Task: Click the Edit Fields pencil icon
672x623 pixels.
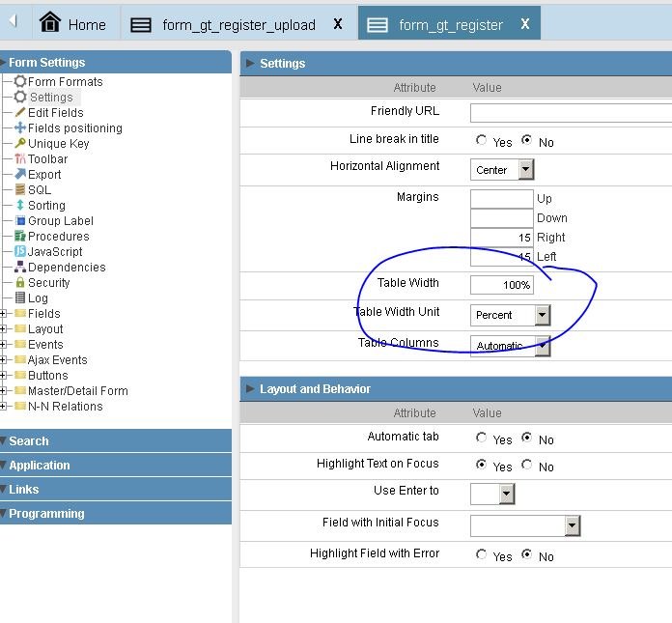Action: click(20, 112)
